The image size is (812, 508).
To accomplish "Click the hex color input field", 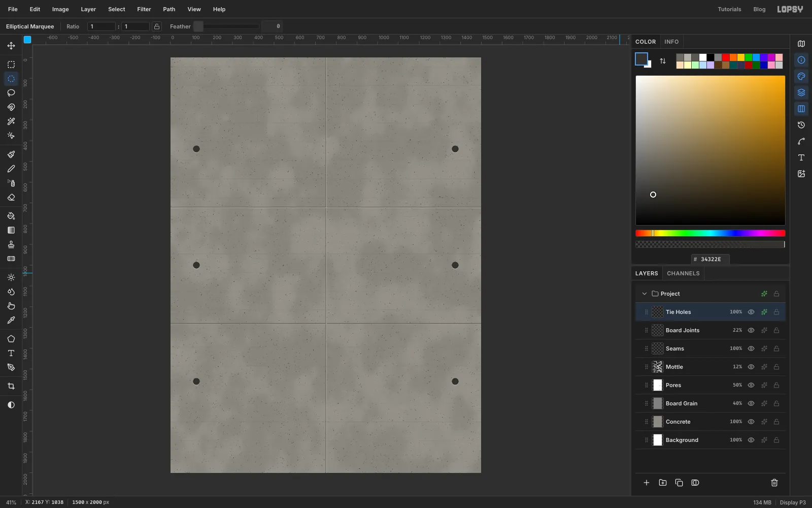I will point(710,259).
